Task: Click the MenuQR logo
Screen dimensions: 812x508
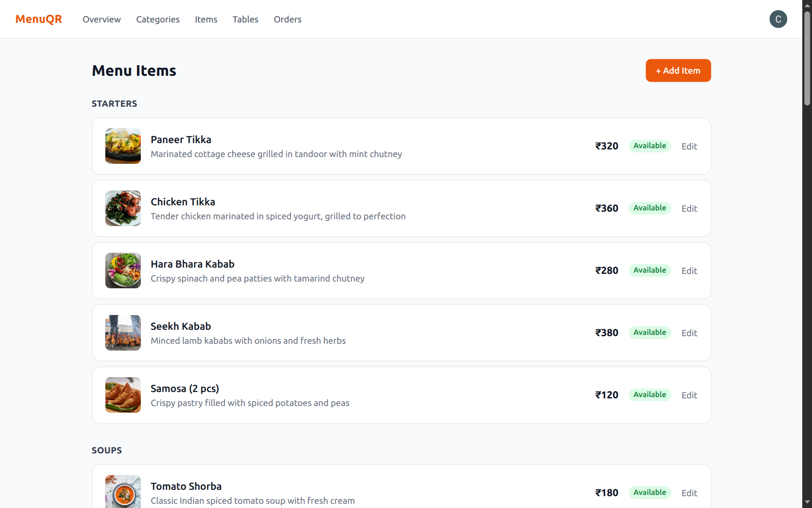Action: 38,19
